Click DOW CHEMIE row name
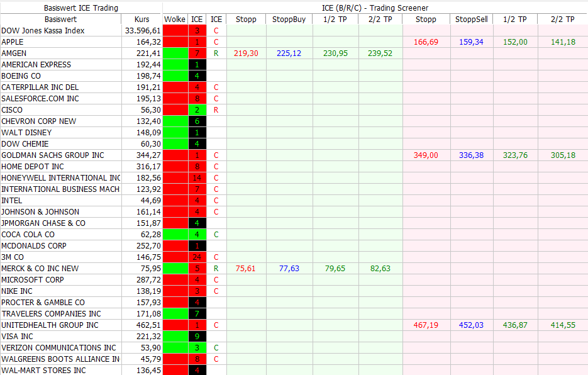Image resolution: width=588 pixels, height=375 pixels. (x=25, y=143)
